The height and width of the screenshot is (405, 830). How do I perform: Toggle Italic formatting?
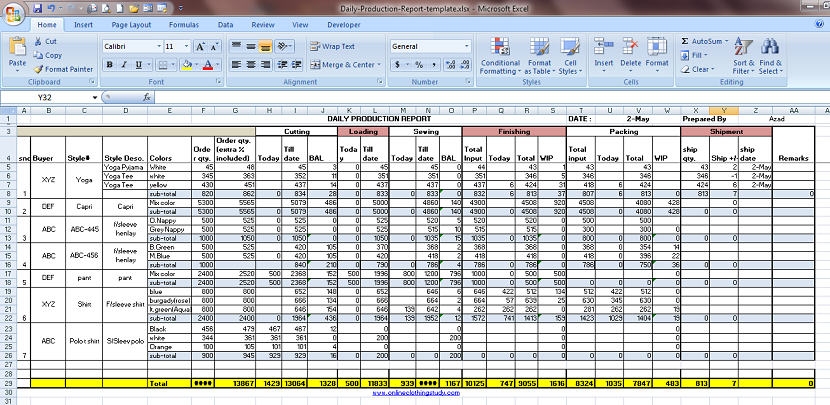pos(124,65)
